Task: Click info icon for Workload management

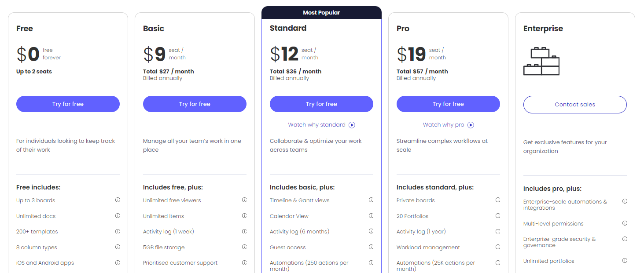Action: click(498, 247)
